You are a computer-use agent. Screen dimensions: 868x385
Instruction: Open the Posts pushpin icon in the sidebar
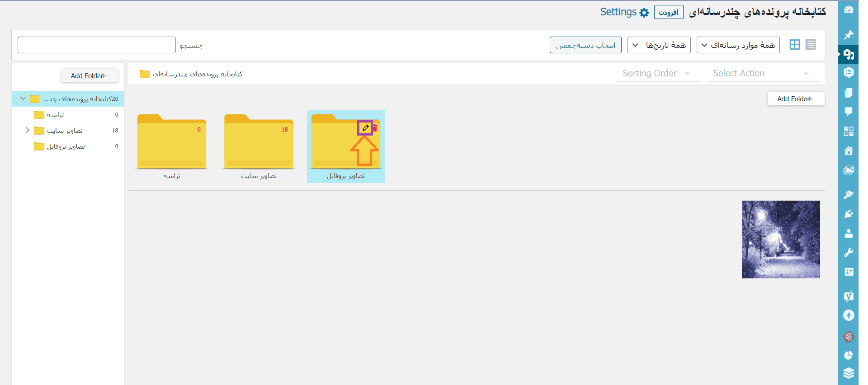(x=849, y=35)
